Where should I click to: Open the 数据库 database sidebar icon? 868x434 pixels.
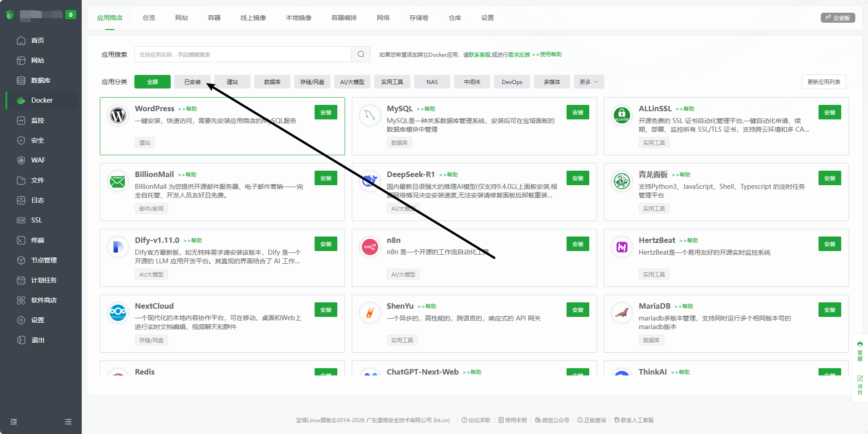pos(21,80)
